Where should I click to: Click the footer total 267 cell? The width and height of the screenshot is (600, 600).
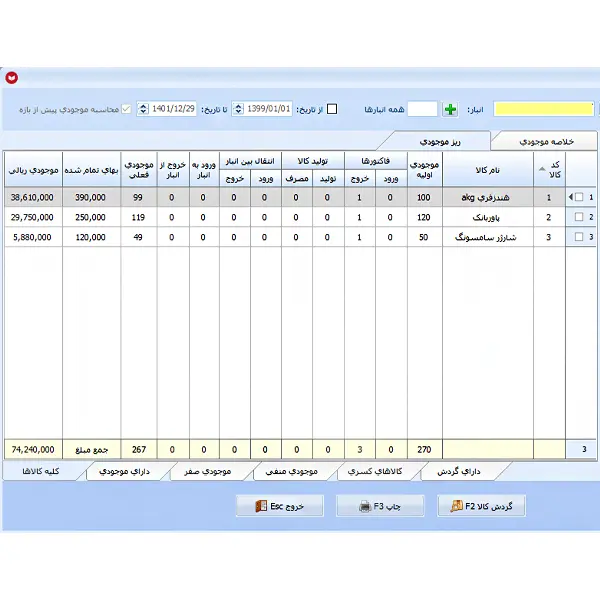[139, 449]
